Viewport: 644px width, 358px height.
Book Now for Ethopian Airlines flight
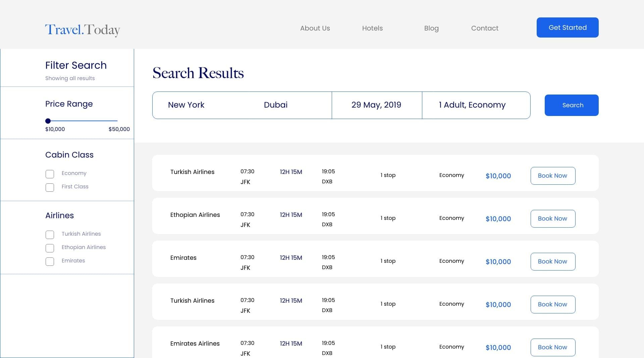[552, 219]
